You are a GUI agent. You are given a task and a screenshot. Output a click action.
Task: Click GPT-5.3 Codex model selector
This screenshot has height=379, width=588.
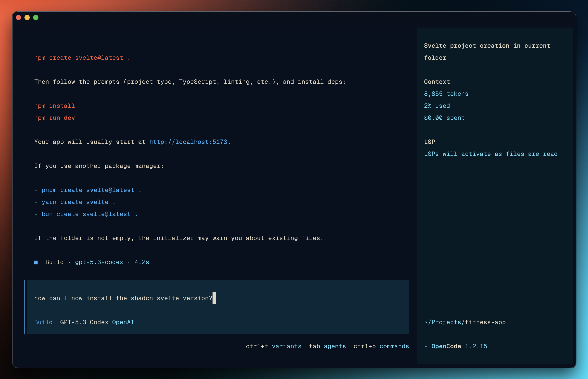pos(84,322)
